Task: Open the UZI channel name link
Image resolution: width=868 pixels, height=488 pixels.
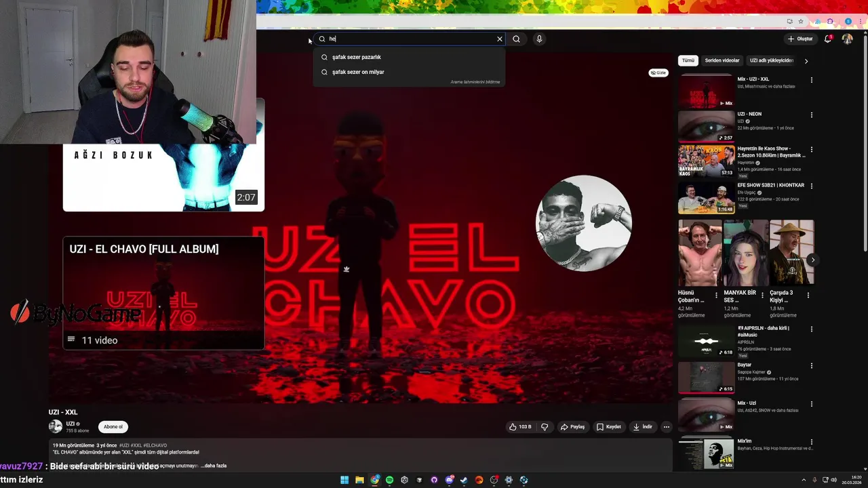Action: pos(71,424)
